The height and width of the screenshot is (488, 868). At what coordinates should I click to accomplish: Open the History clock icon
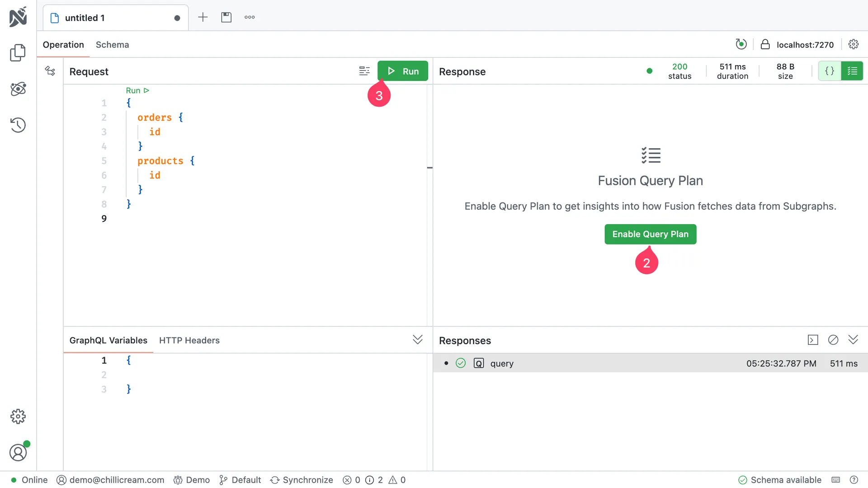[x=18, y=125]
